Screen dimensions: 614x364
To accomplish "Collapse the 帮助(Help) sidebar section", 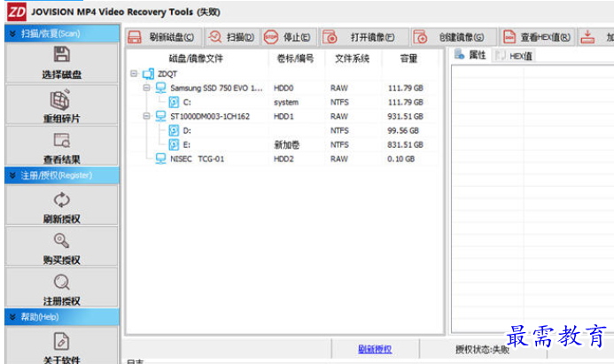I will click(12, 317).
